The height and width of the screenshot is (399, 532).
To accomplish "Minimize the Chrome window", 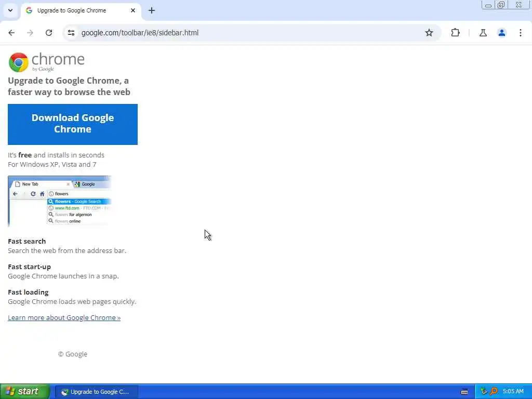I will [x=488, y=5].
